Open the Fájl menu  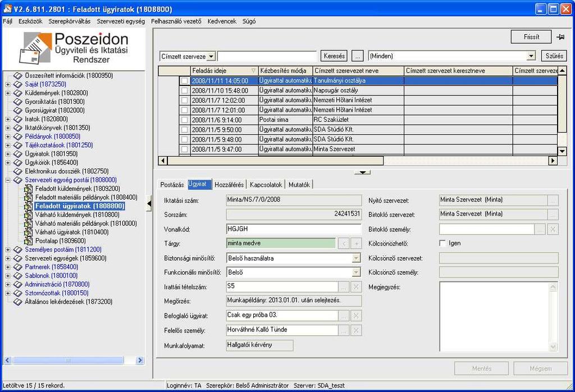tap(8, 21)
